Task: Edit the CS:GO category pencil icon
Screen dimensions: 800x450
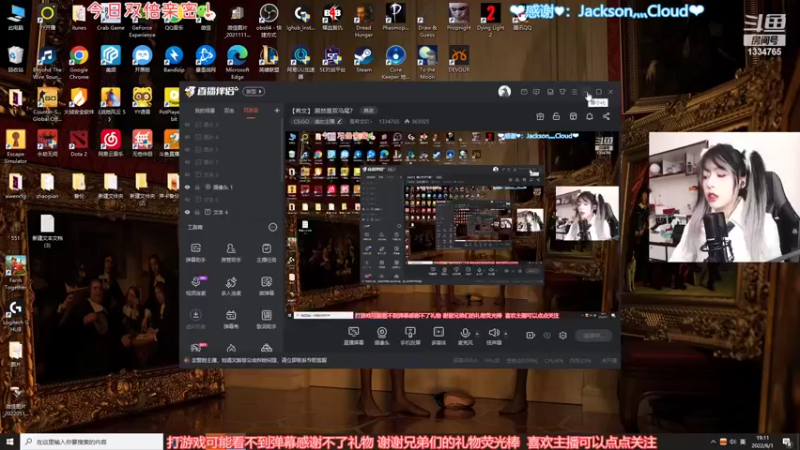Action: point(339,121)
